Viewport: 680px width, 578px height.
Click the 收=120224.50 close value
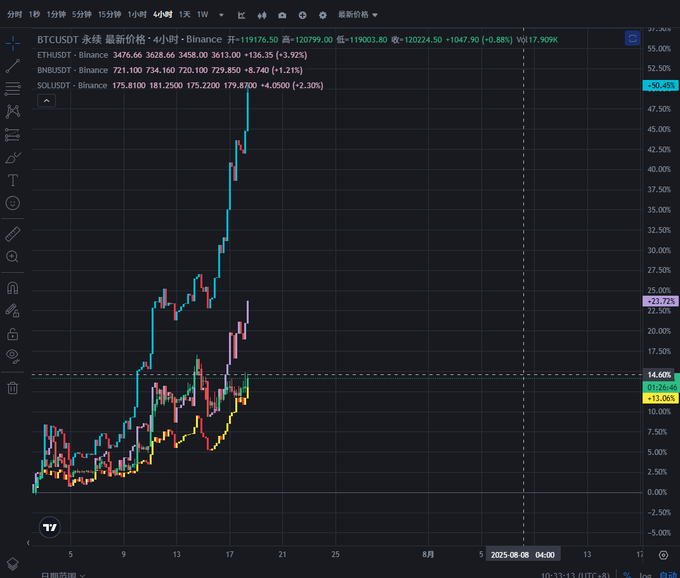pos(417,40)
